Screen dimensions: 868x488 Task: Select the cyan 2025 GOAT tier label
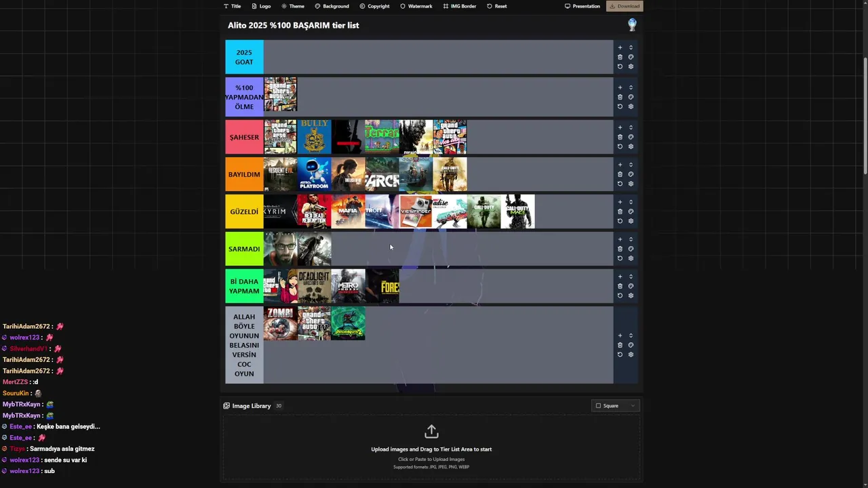(x=244, y=57)
